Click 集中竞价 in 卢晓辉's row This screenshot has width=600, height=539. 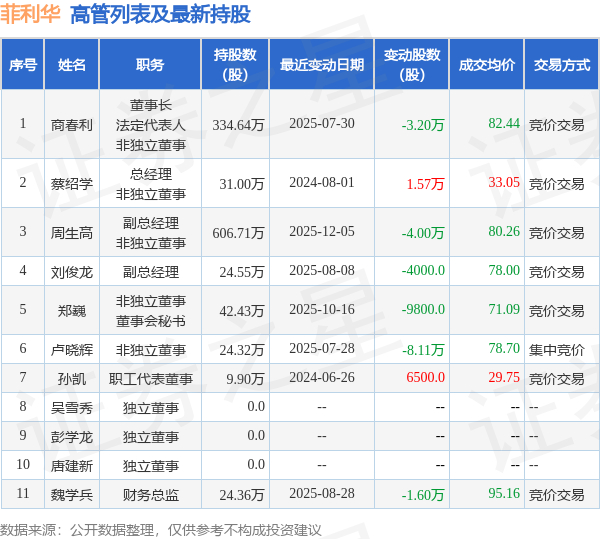(556, 350)
